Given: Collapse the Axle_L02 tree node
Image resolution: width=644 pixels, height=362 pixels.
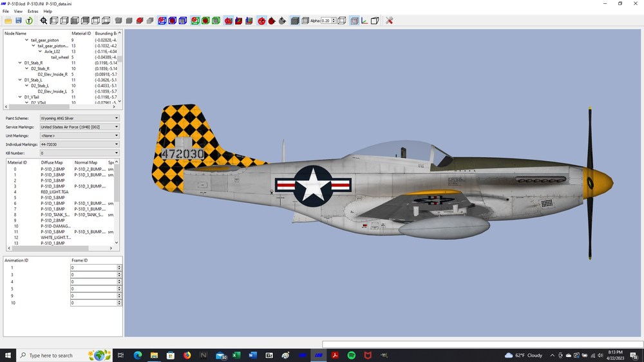Looking at the screenshot, I should pyautogui.click(x=40, y=52).
